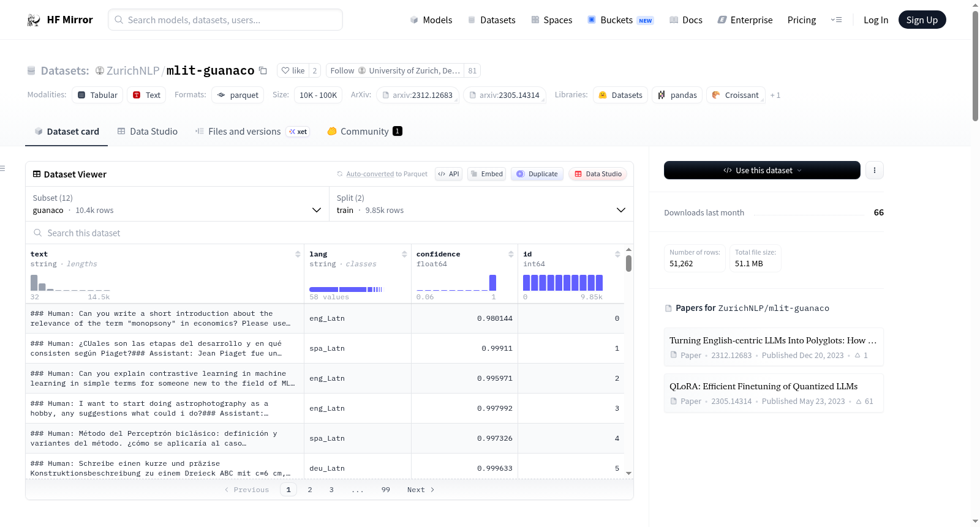Screen dimensions: 980x527
Task: Select the pandas library tag
Action: tap(677, 95)
